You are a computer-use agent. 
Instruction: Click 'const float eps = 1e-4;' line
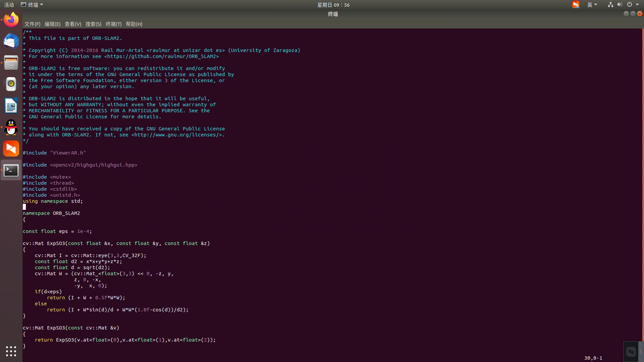coord(57,231)
